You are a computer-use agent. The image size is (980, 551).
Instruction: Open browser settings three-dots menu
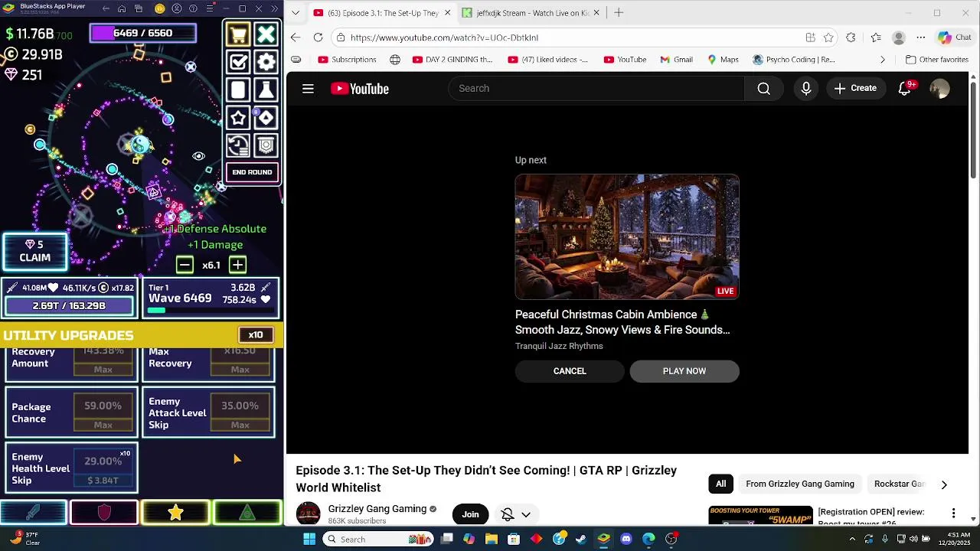coord(921,37)
